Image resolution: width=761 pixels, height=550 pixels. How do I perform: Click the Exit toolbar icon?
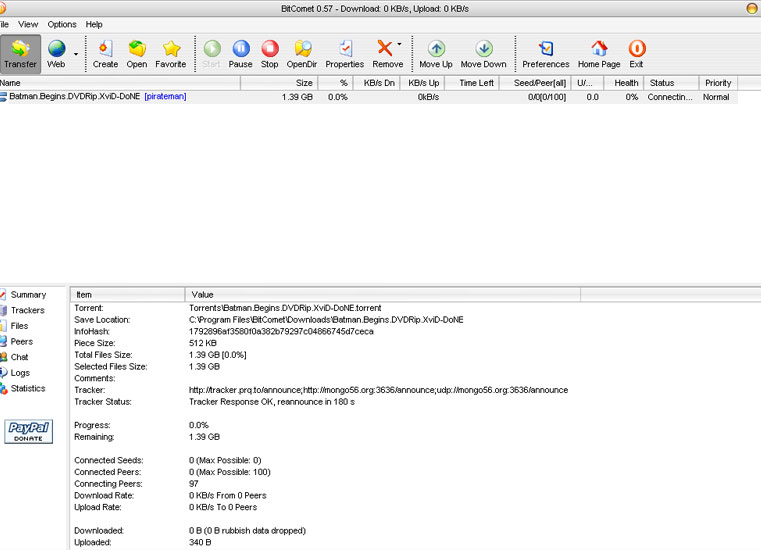pos(637,49)
